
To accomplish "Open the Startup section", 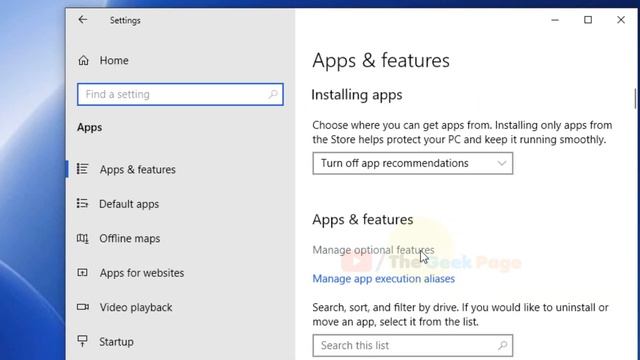I will (116, 342).
